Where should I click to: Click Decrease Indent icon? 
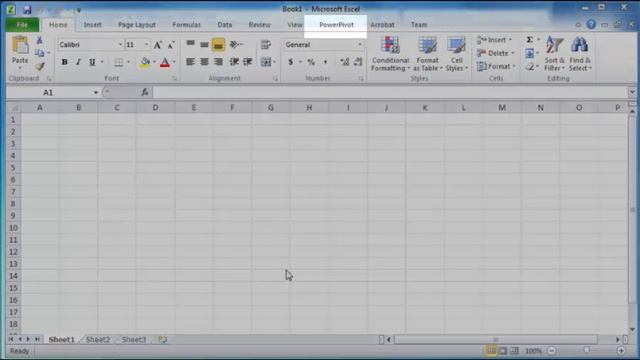click(x=234, y=62)
